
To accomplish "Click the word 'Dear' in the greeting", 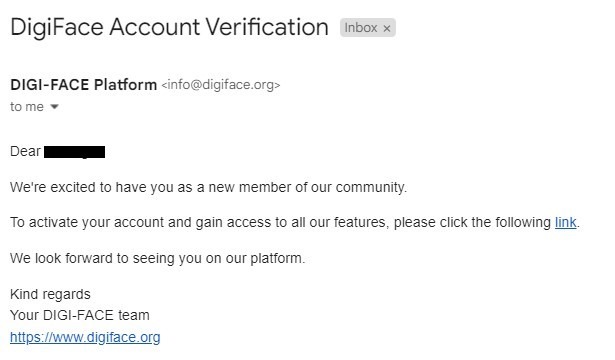I will point(25,151).
